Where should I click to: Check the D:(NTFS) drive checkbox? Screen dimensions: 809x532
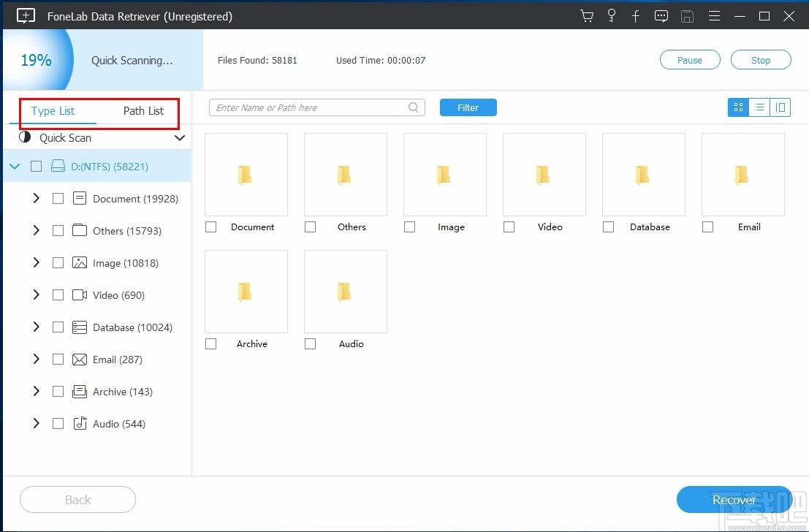pos(36,166)
